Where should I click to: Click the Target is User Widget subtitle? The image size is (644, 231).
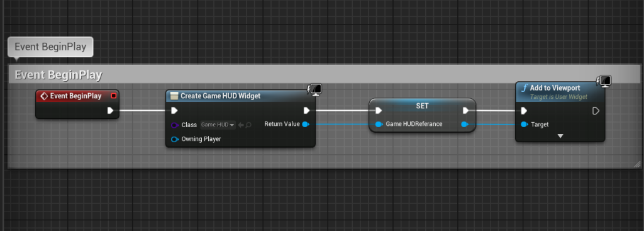[x=558, y=96]
